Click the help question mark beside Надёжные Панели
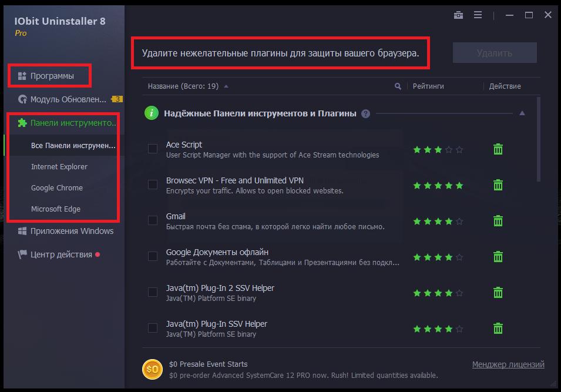The height and width of the screenshot is (392, 561). (365, 114)
